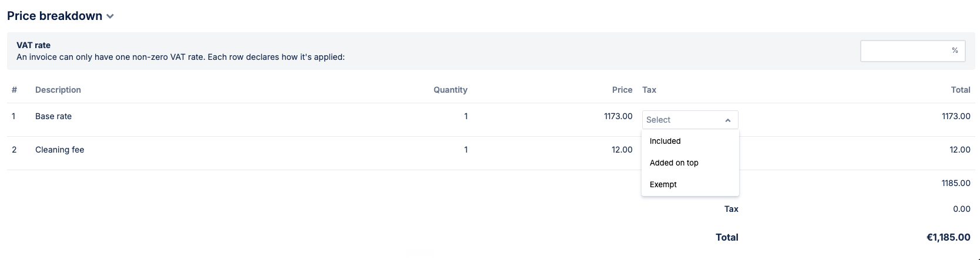Collapse the Price breakdown section chevron
Image resolution: width=980 pixels, height=260 pixels.
click(110, 16)
